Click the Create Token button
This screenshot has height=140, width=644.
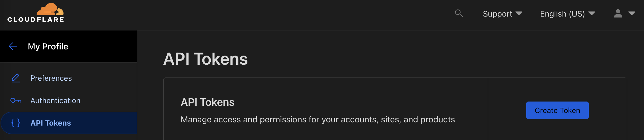(x=557, y=110)
